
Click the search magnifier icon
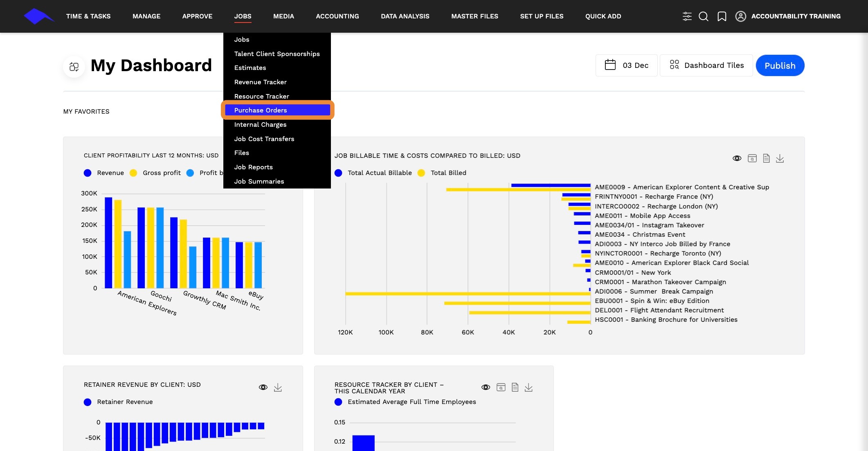point(704,16)
